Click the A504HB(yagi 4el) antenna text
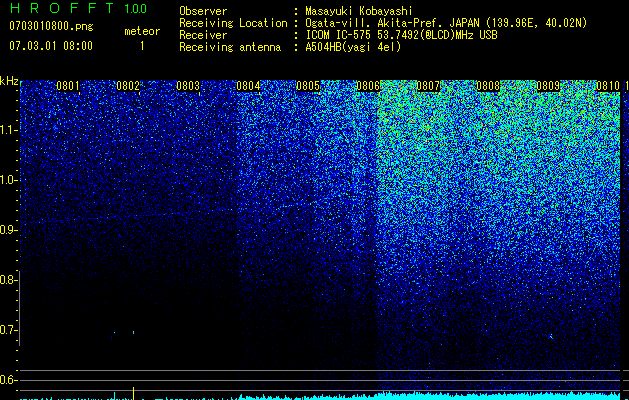The width and height of the screenshot is (629, 400). pyautogui.click(x=353, y=47)
